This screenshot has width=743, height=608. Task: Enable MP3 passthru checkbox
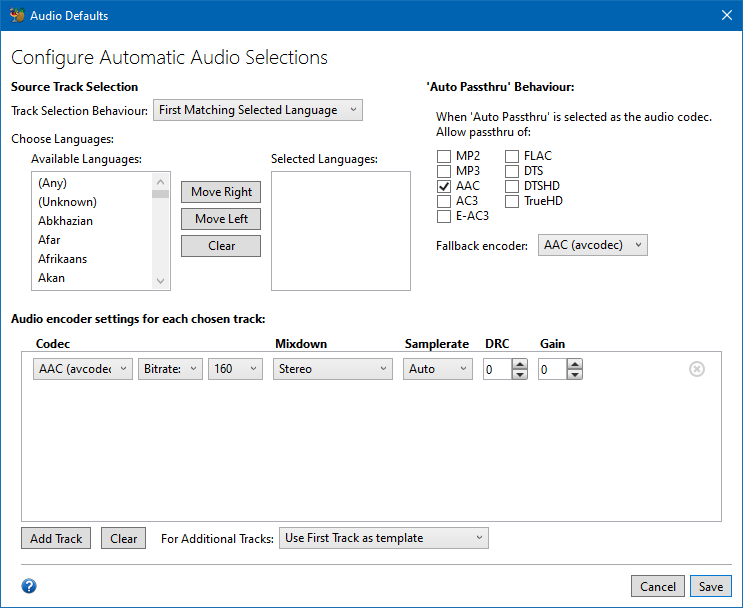pos(443,171)
